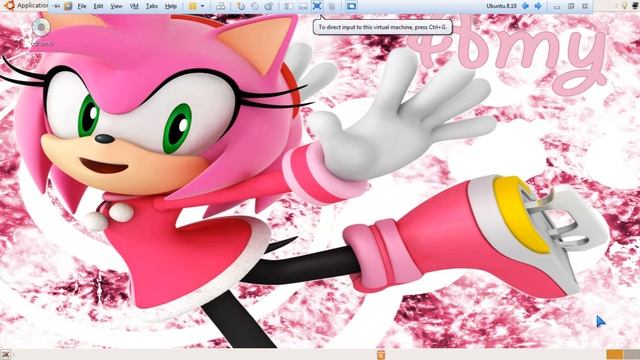The image size is (640, 360).
Task: Click the VMware application icon beside pushpin
Action: click(68, 6)
